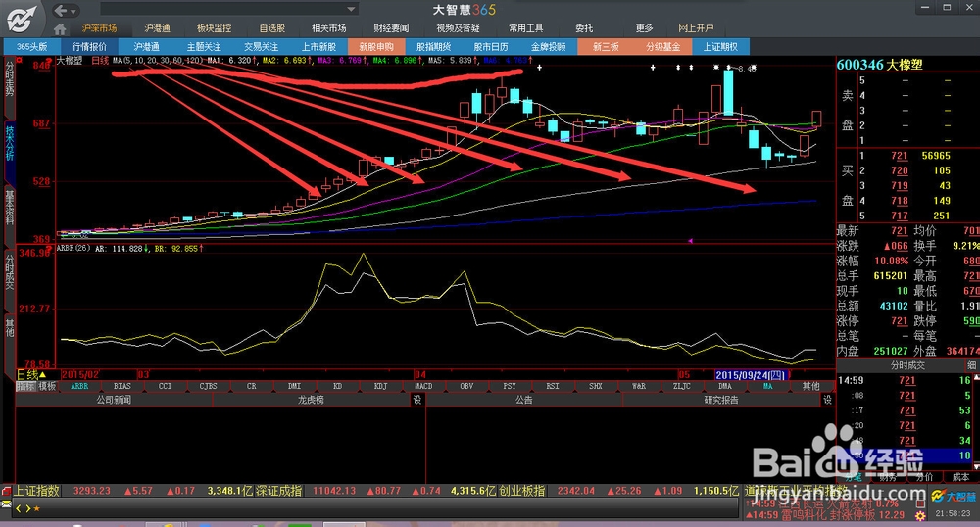Click the 网上开户 link
The width and height of the screenshot is (980, 527).
click(696, 28)
